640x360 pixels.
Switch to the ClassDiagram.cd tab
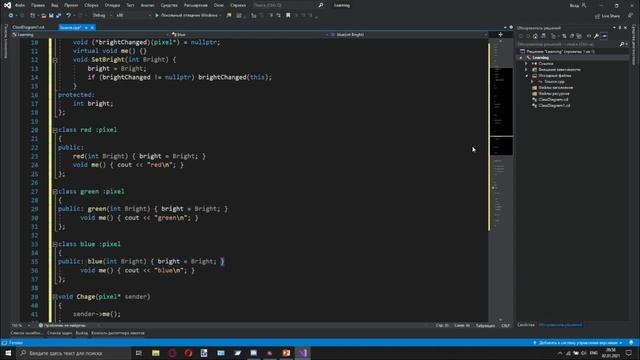tap(28, 27)
